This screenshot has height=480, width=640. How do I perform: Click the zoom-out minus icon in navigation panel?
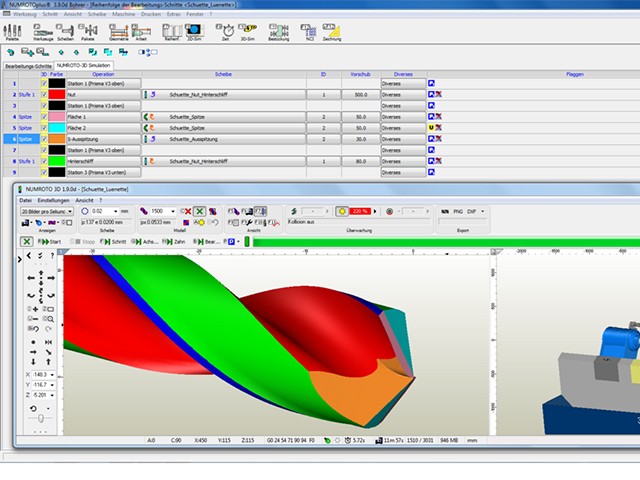(x=33, y=319)
